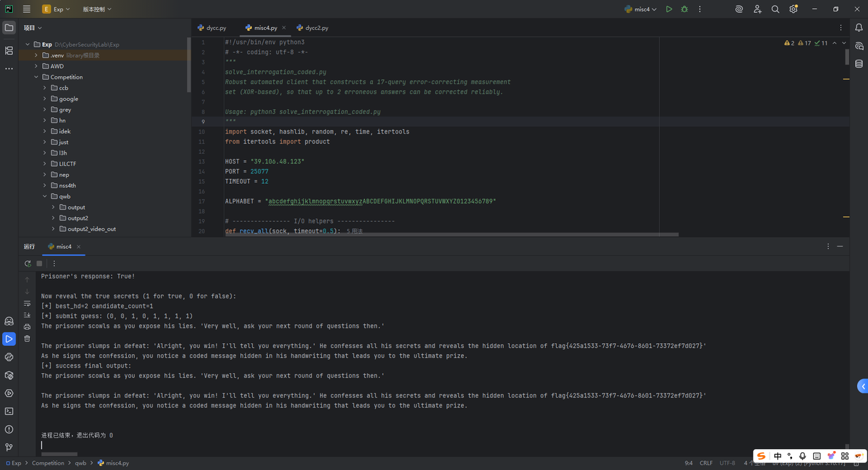
Task: Open Search Everywhere with the magnifier icon
Action: (x=775, y=9)
